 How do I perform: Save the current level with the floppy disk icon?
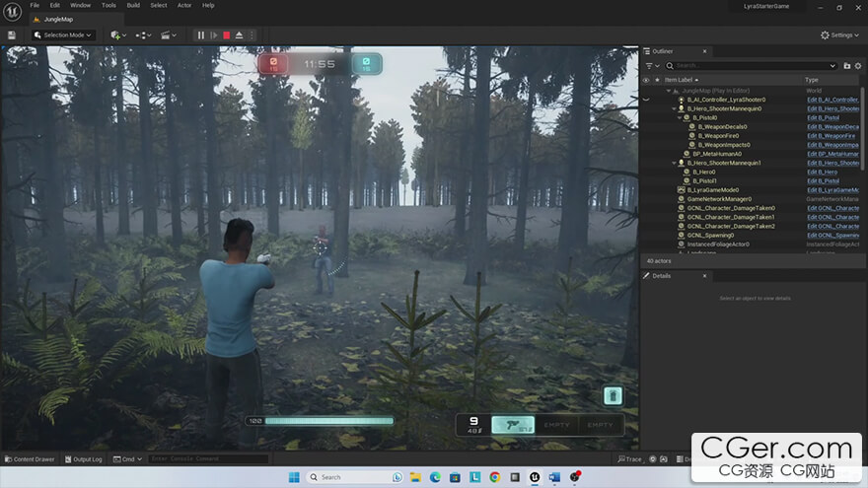point(12,35)
